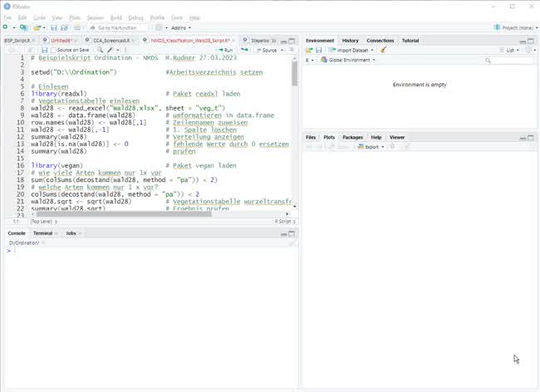Screen dimensions: 540x392
Task: Refresh the Environment pane list
Action: (x=528, y=51)
